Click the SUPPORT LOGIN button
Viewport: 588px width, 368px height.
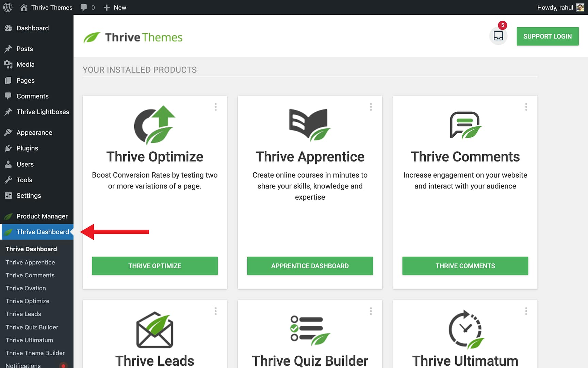pyautogui.click(x=548, y=36)
